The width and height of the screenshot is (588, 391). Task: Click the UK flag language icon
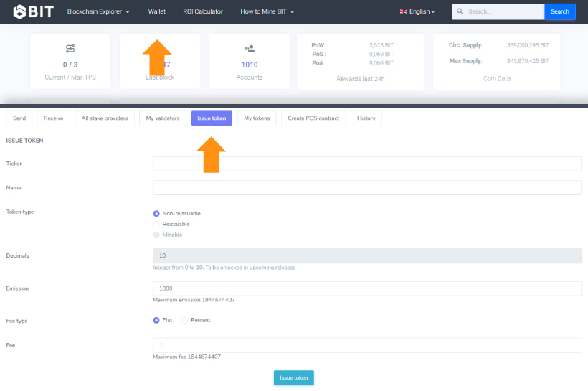pyautogui.click(x=404, y=12)
